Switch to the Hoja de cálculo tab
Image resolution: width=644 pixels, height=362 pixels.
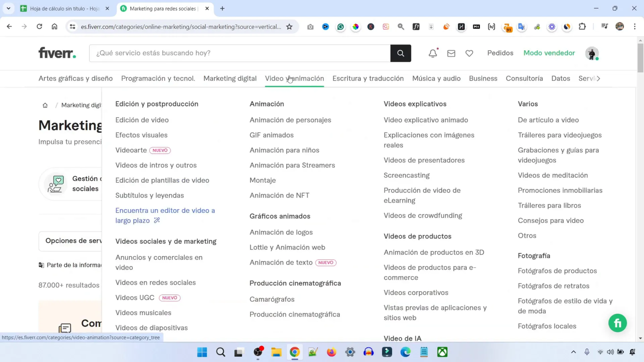point(60,8)
